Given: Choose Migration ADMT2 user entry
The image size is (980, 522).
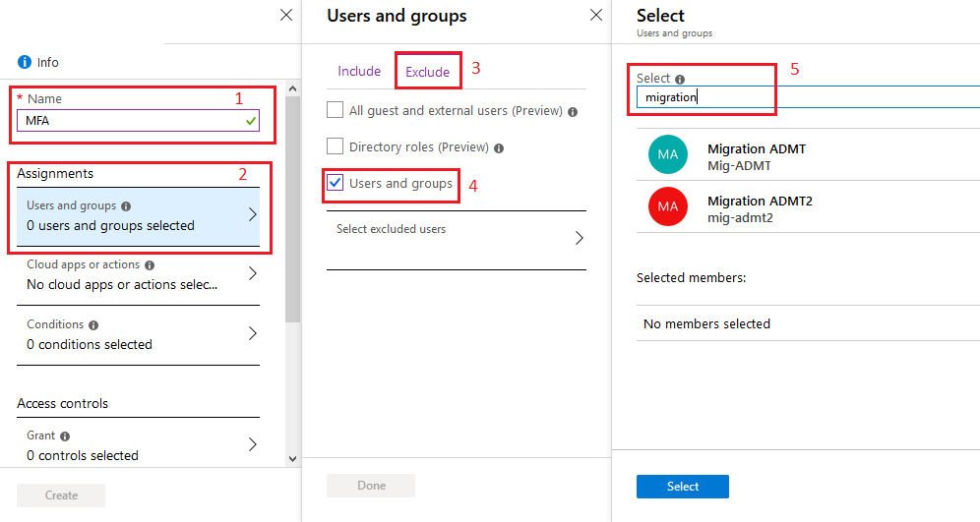Looking at the screenshot, I should (x=808, y=208).
